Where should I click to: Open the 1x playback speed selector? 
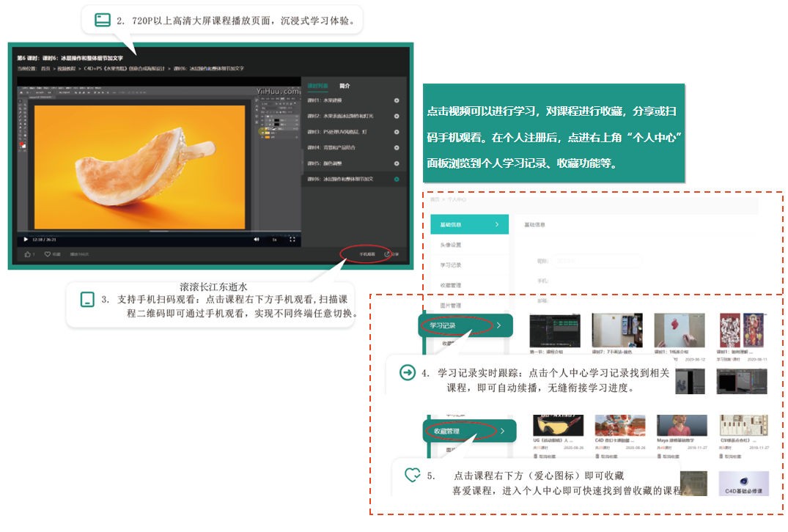(274, 239)
